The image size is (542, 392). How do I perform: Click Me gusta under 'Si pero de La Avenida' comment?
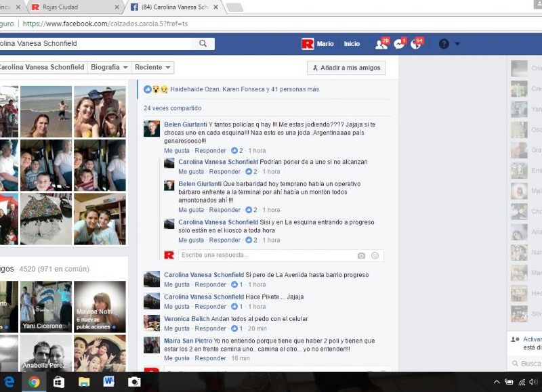[x=177, y=285]
